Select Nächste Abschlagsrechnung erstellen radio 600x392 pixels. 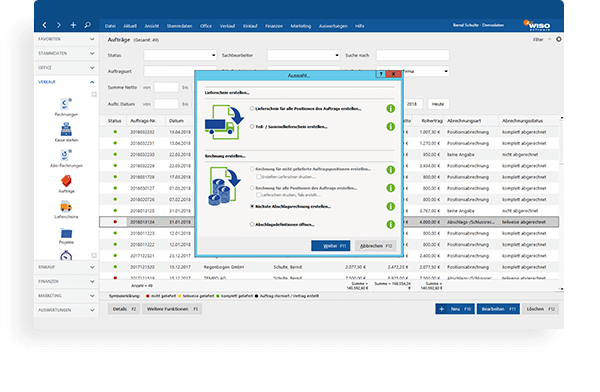pos(252,206)
